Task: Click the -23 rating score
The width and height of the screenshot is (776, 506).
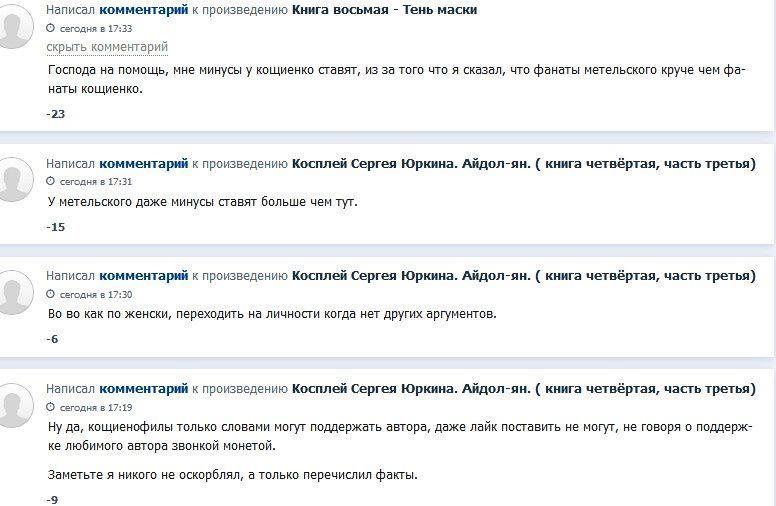Action: (55, 114)
